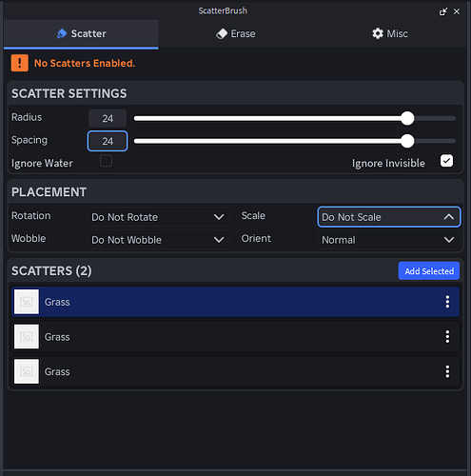Open the Misc settings tab

pyautogui.click(x=390, y=34)
